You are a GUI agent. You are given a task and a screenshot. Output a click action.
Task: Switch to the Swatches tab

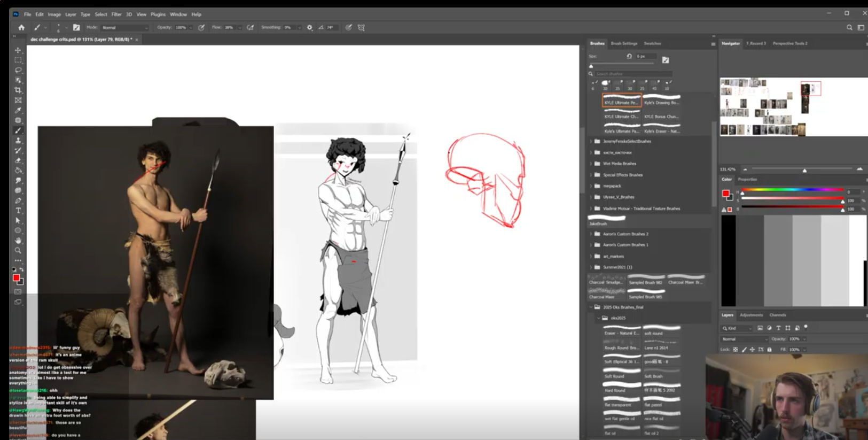[652, 43]
